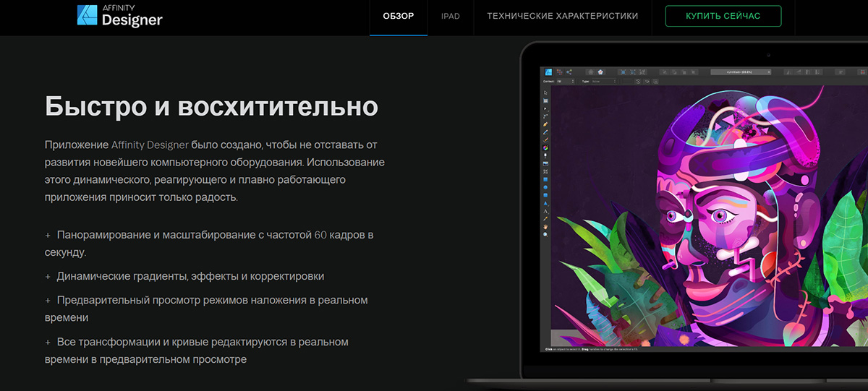Viewport: 868px width, 391px height.
Task: Select the Zoom magnifier tool
Action: (x=545, y=234)
